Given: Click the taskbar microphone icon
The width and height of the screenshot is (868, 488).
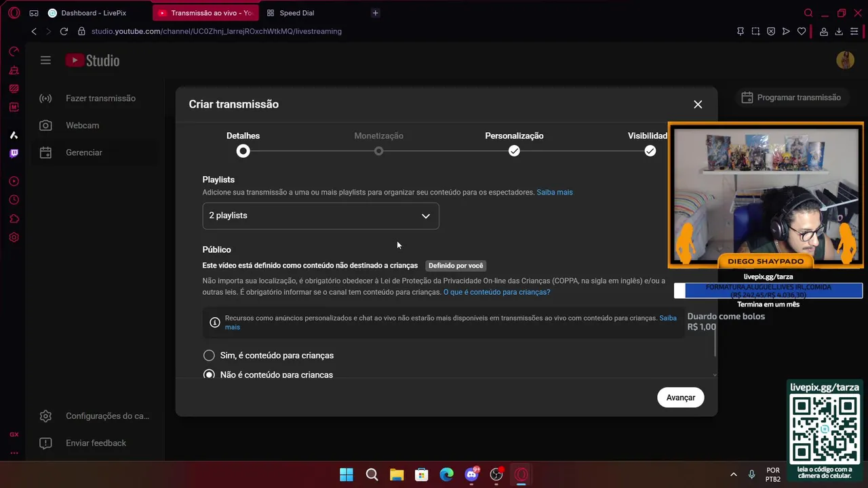Looking at the screenshot, I should point(751,474).
